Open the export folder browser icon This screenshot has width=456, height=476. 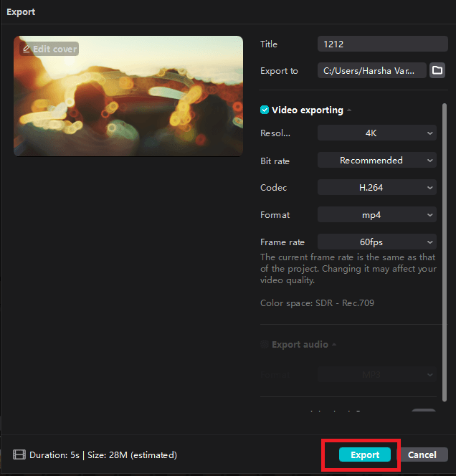[x=437, y=70]
